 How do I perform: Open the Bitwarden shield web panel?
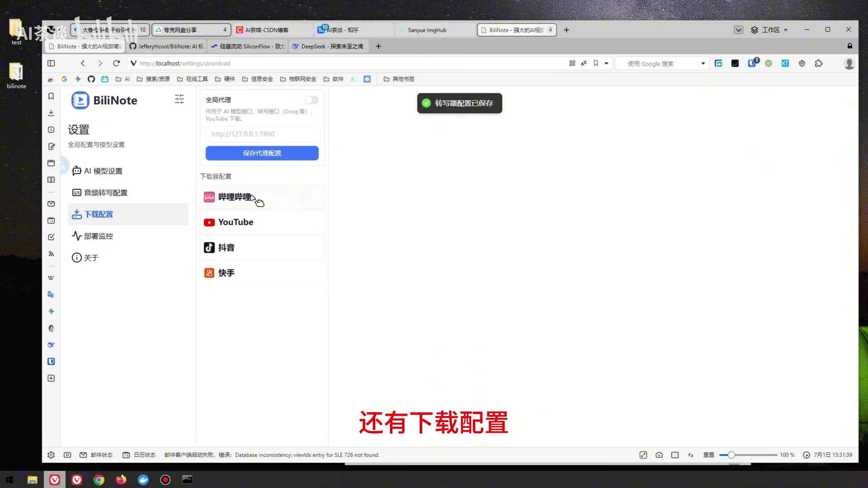pos(51,361)
